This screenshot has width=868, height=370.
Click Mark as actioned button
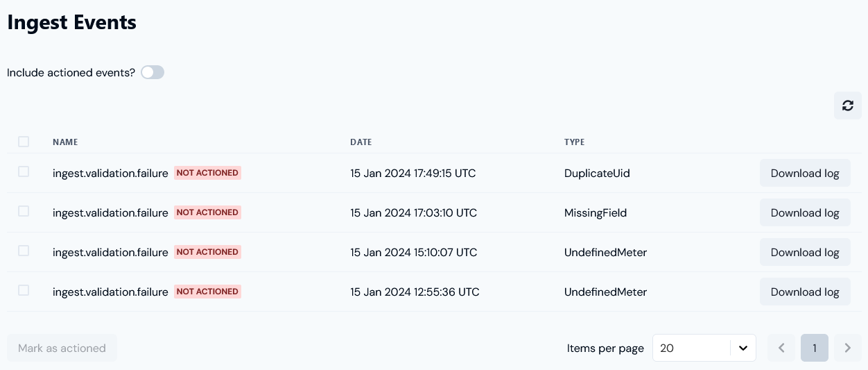62,348
